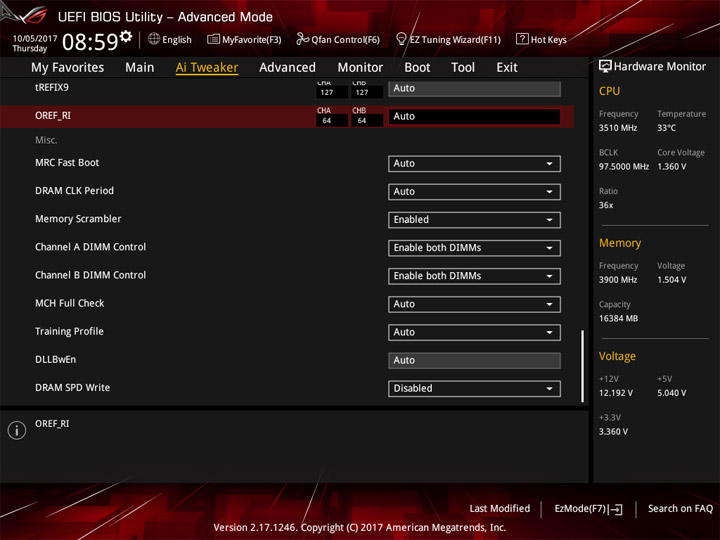Open the Monitor tab

(360, 68)
